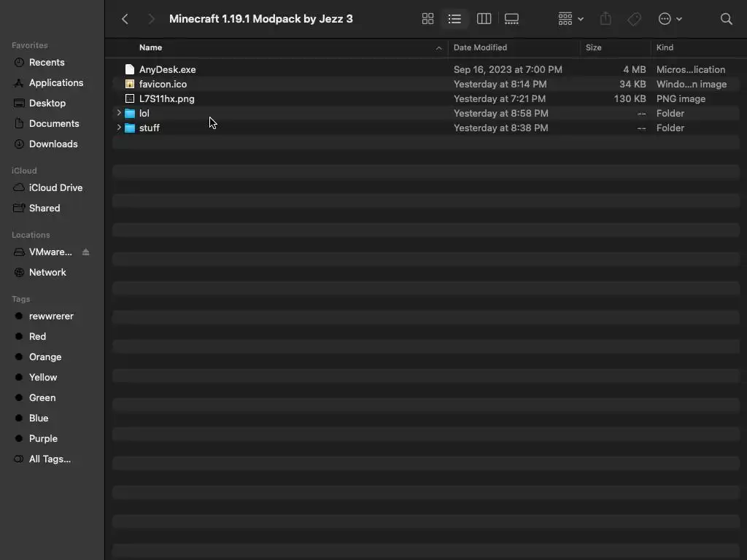Viewport: 747px width, 560px height.
Task: Select the stuff folder row
Action: [x=426, y=128]
